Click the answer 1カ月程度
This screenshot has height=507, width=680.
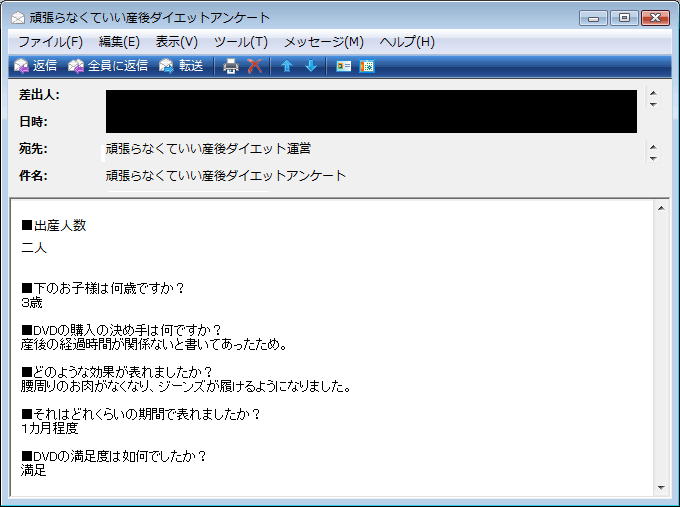[x=50, y=428]
